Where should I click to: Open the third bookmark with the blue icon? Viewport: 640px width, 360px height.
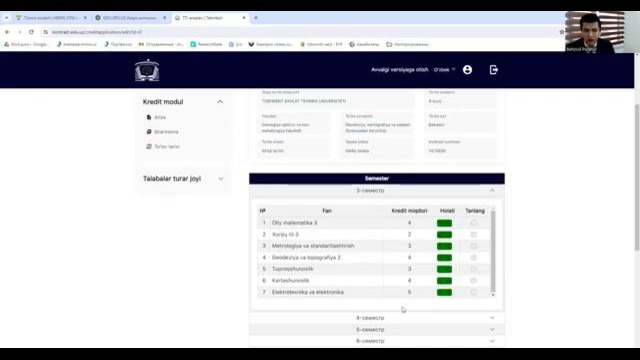point(118,44)
